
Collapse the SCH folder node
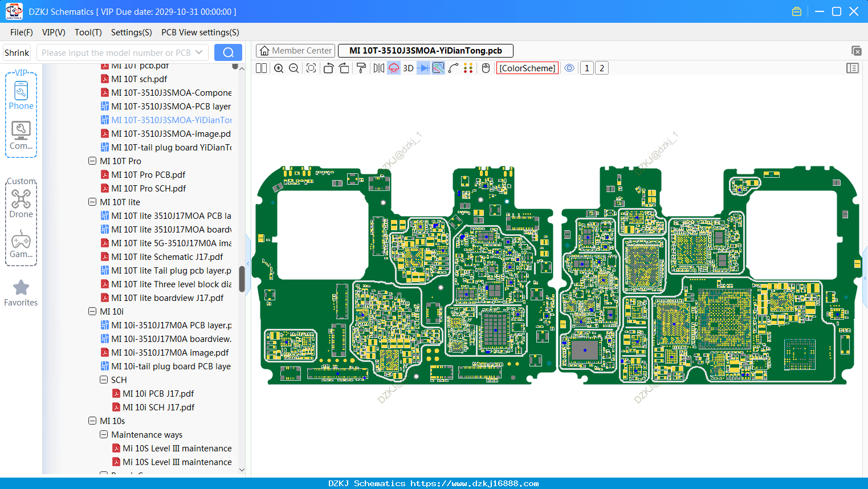coord(104,380)
